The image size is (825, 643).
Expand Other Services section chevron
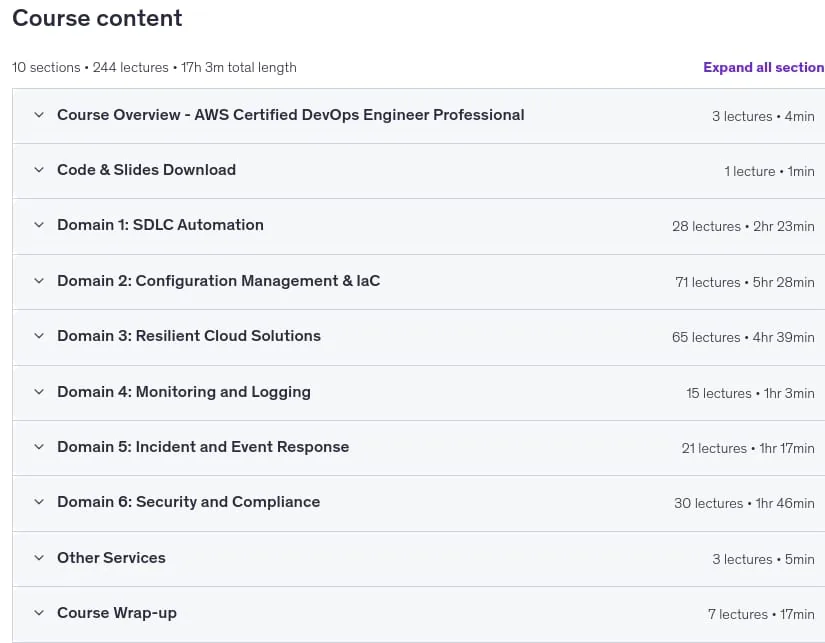(39, 558)
